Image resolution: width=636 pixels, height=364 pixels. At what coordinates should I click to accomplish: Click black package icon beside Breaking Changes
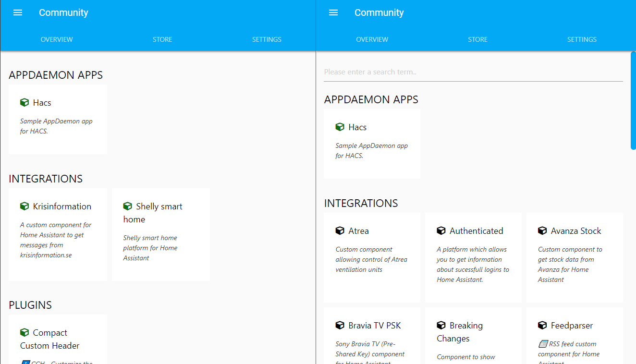441,325
